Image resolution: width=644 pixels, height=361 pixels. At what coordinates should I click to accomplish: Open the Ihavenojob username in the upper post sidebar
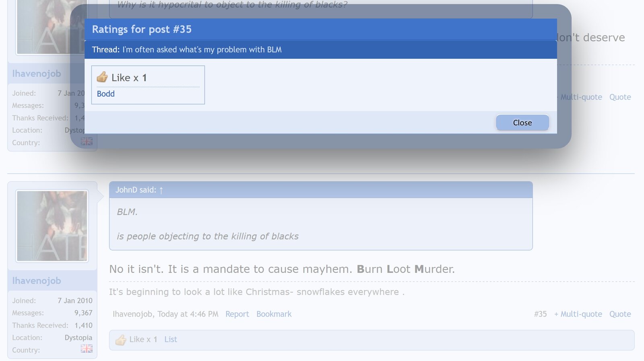(x=37, y=74)
